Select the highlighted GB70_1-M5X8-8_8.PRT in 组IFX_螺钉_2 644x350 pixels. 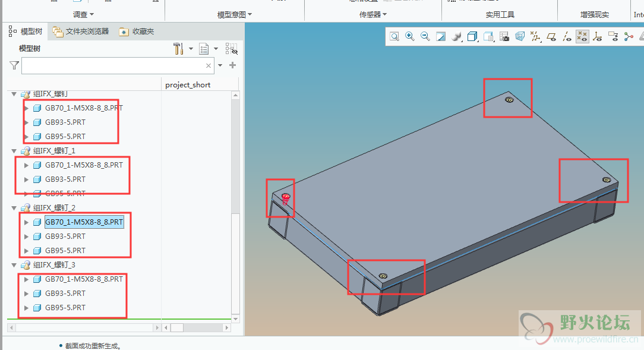pyautogui.click(x=84, y=222)
